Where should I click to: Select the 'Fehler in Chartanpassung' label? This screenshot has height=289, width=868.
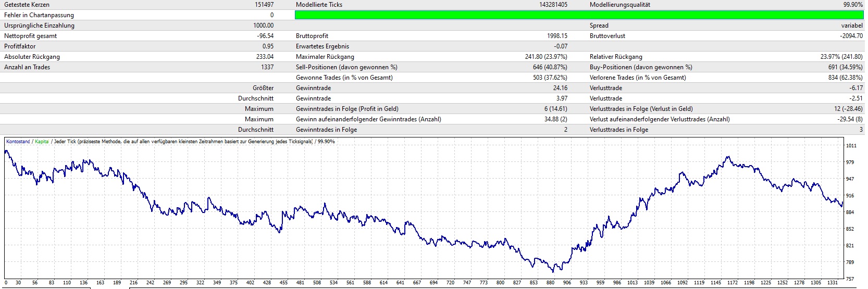pyautogui.click(x=39, y=15)
